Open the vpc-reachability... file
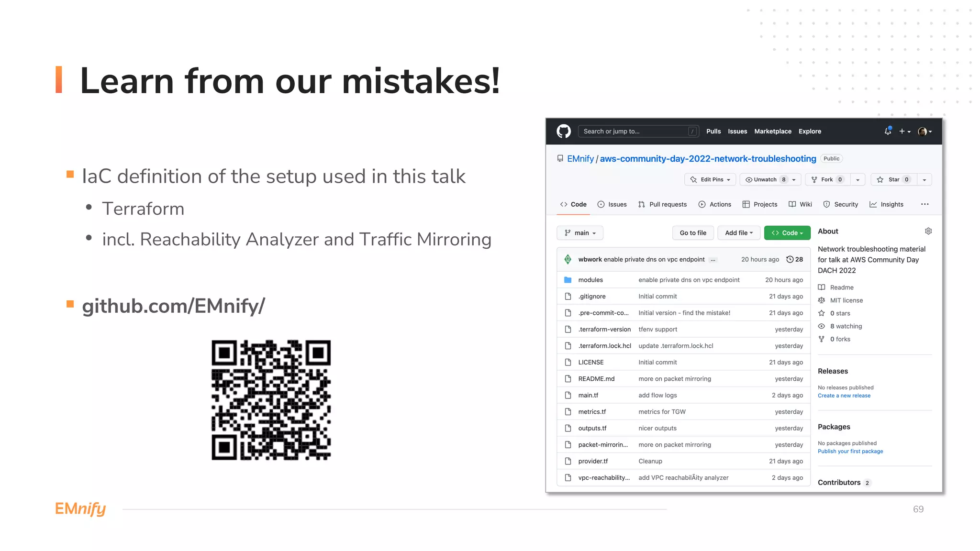980x551 pixels. (604, 478)
